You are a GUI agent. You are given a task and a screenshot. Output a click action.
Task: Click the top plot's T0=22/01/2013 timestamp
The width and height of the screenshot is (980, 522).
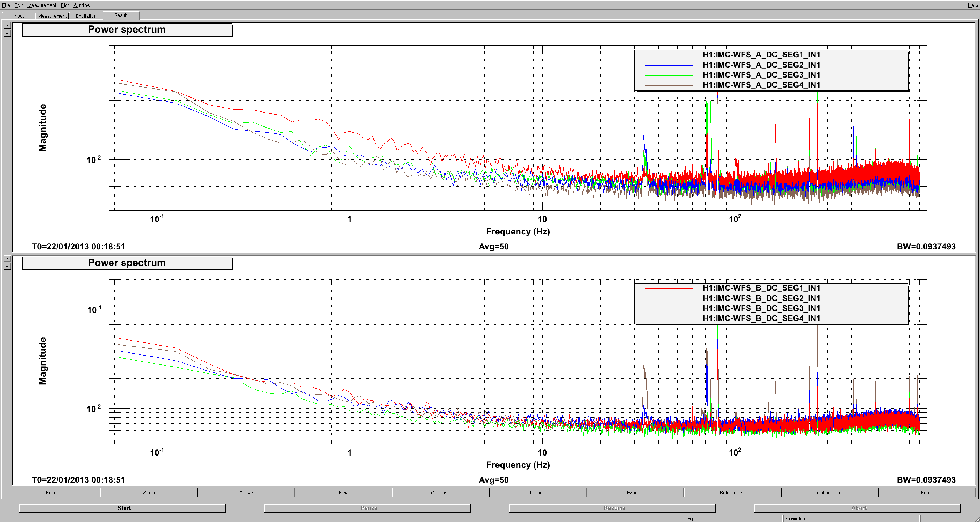click(78, 247)
